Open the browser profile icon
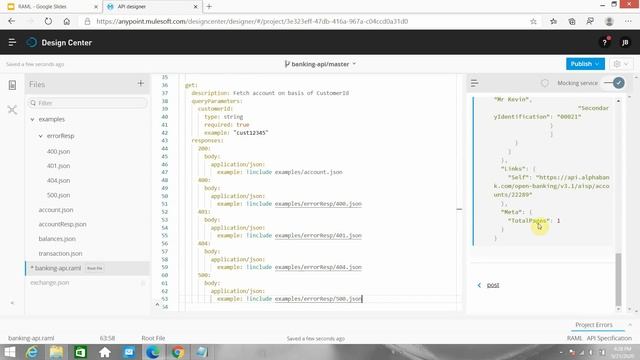 point(609,21)
